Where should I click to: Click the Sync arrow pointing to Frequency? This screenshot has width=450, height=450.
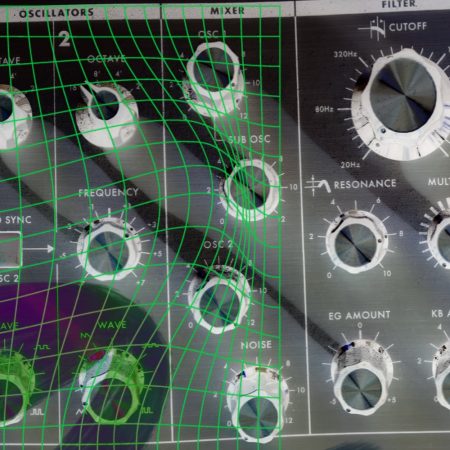[39, 249]
